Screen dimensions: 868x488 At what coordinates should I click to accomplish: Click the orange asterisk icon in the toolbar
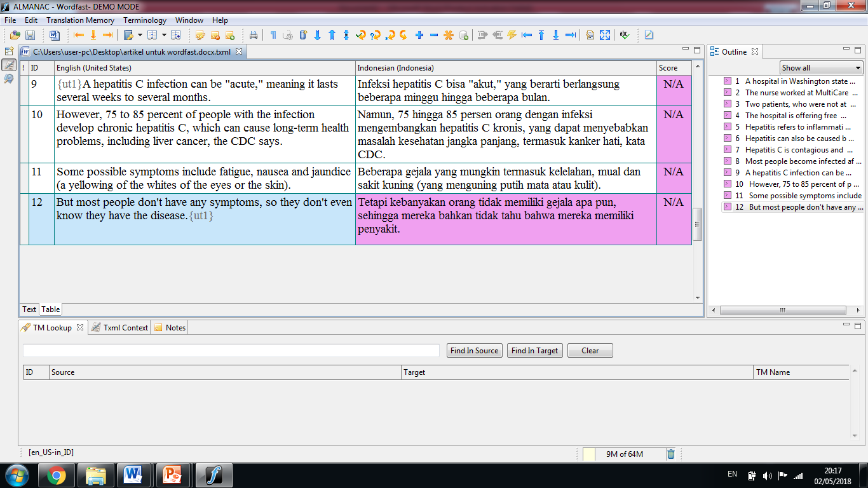pyautogui.click(x=449, y=36)
